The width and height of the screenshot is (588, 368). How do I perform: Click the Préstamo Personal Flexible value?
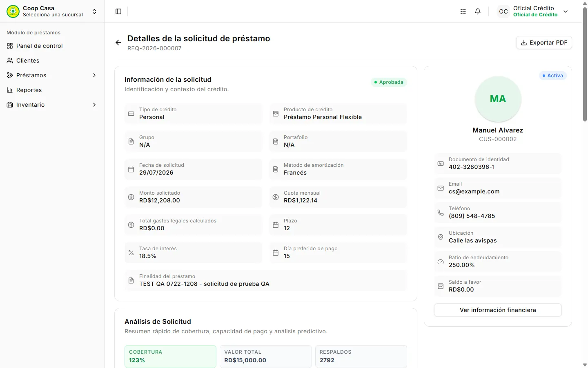point(323,117)
